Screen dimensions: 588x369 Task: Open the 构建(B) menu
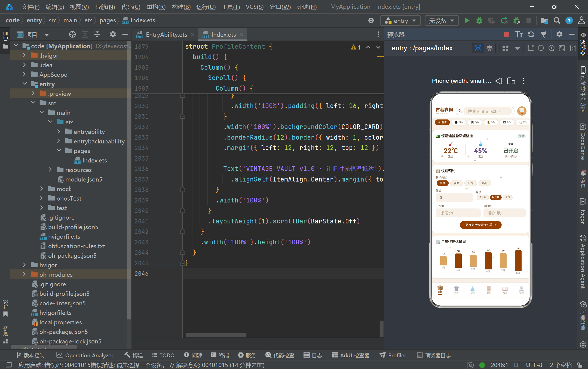(181, 7)
